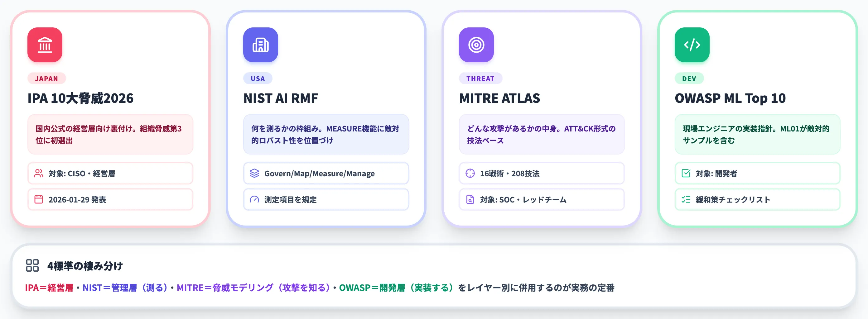Click the 16戦術・208技法 text
This screenshot has width=868, height=319.
[x=510, y=174]
